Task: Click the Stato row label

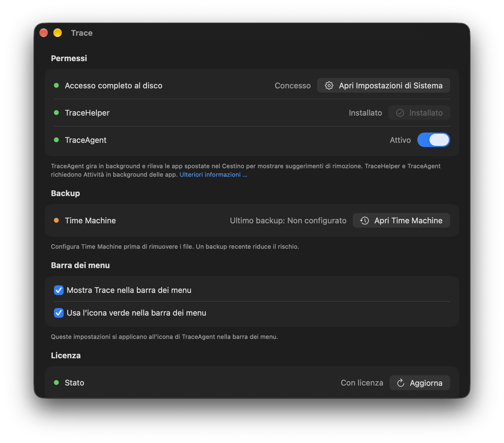Action: click(75, 383)
